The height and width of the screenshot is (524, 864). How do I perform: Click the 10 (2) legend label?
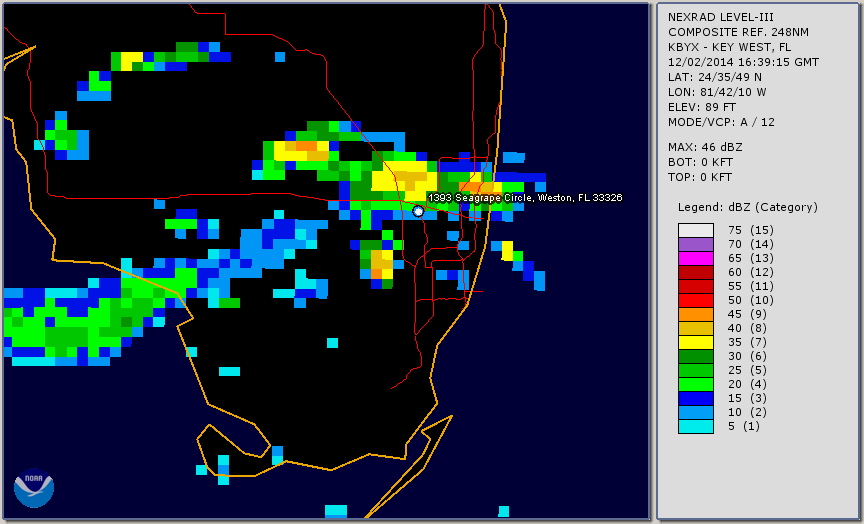(748, 412)
